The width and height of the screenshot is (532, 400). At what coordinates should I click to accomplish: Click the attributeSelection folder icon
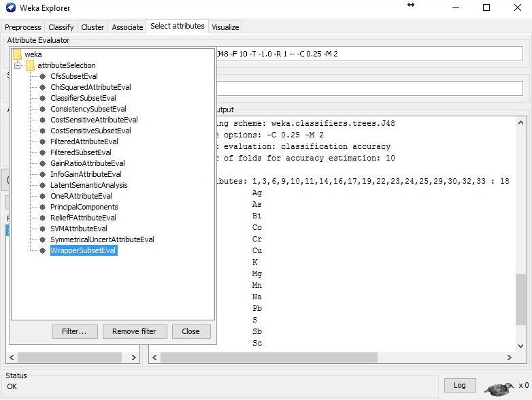30,65
